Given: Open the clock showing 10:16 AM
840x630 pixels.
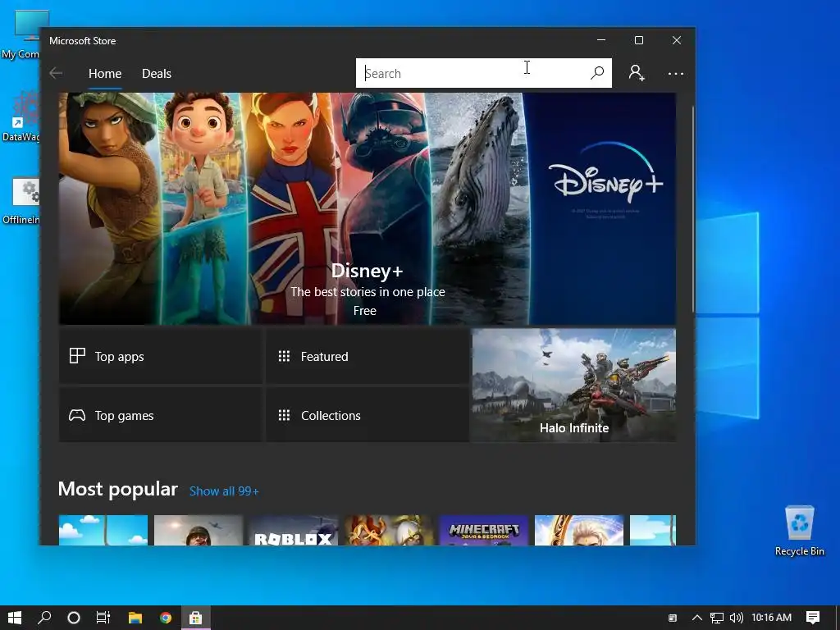Looking at the screenshot, I should 771,618.
